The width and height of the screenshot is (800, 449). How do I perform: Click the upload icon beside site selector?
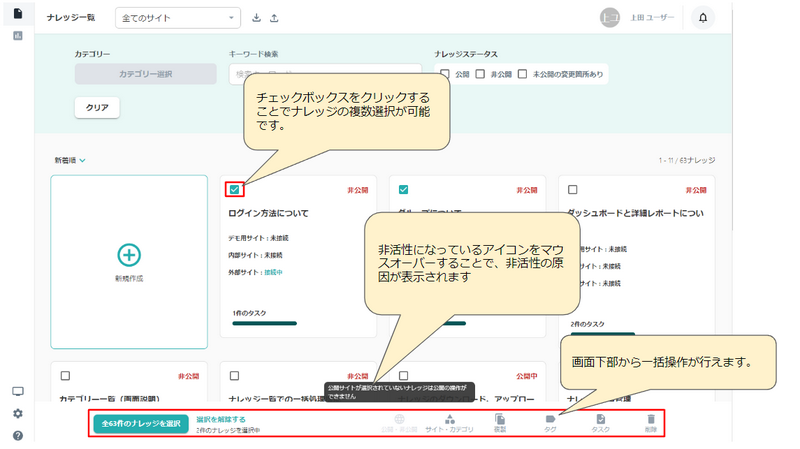click(274, 18)
